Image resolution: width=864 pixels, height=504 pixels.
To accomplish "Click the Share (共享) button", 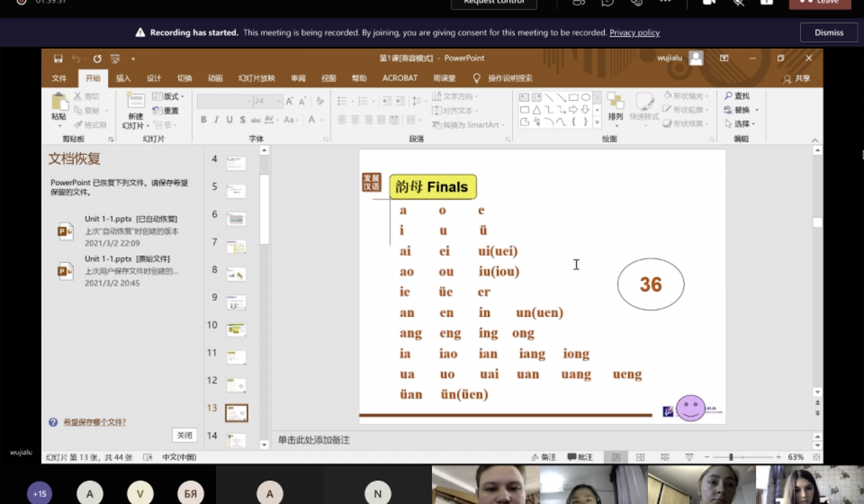I will (x=797, y=78).
